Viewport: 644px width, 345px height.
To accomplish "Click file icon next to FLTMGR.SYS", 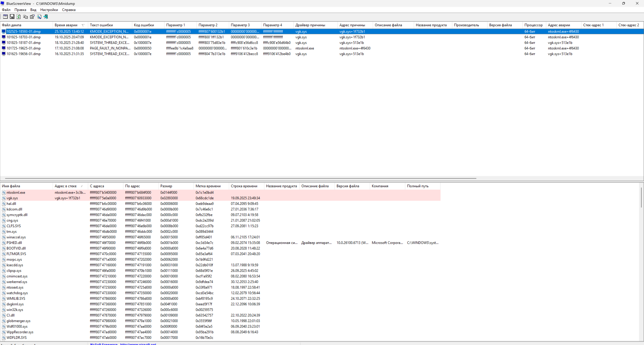I will pos(4,254).
